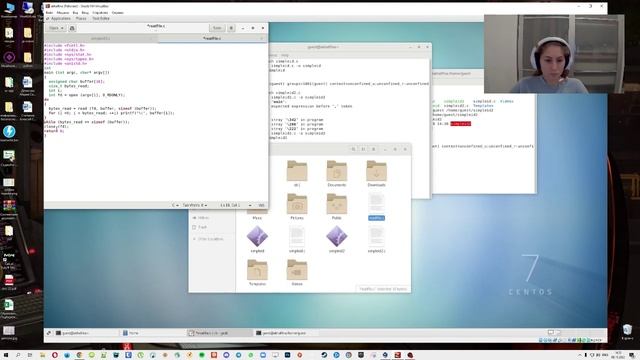Screen dimensions: 640x360
Task: Select the simpleid executable in Files
Action: coord(257,239)
